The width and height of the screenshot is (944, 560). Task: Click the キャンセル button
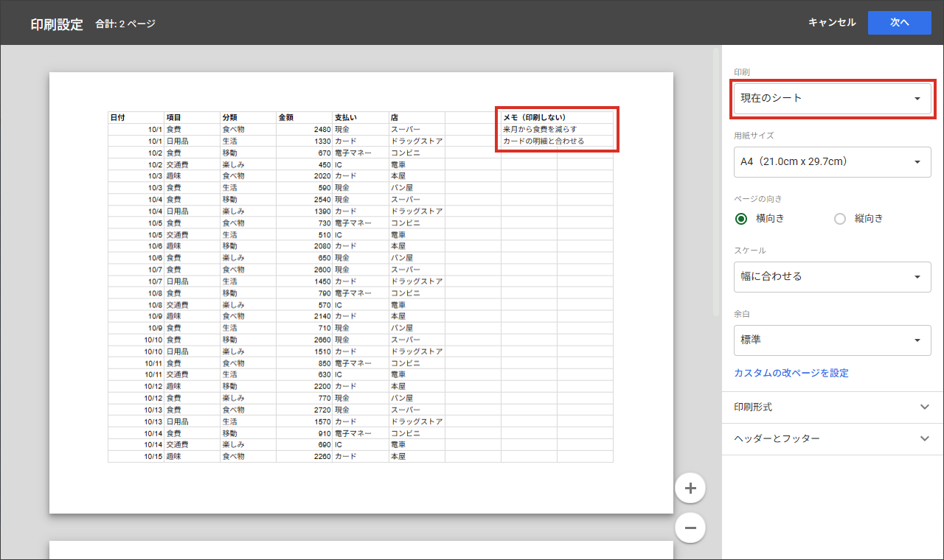(x=832, y=22)
